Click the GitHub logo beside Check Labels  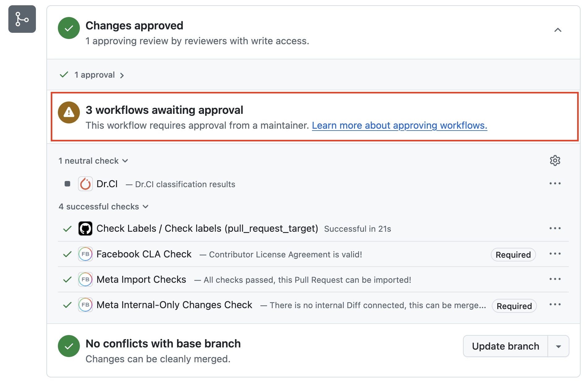tap(85, 229)
